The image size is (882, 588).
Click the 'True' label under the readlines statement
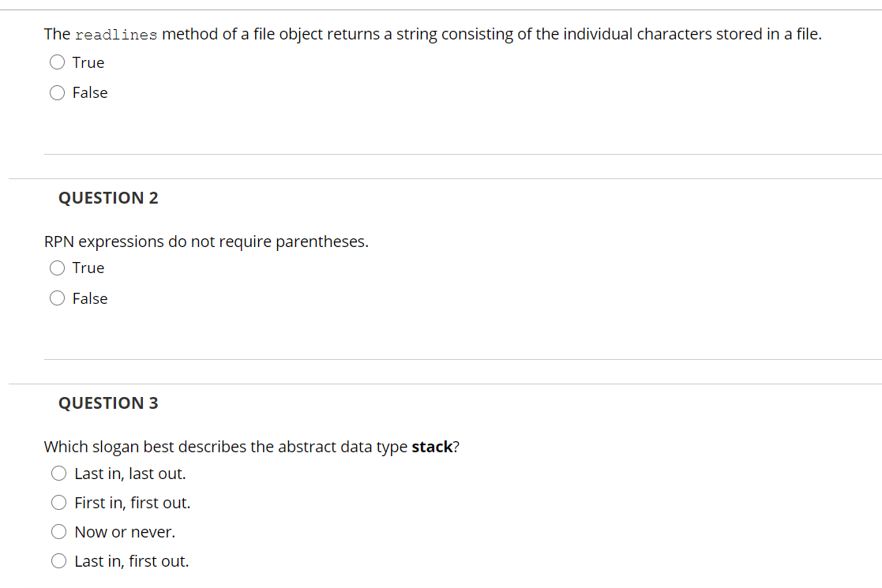pyautogui.click(x=88, y=62)
